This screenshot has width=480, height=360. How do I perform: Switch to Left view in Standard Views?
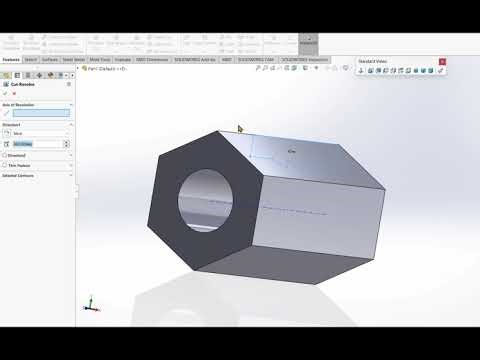tap(386, 70)
